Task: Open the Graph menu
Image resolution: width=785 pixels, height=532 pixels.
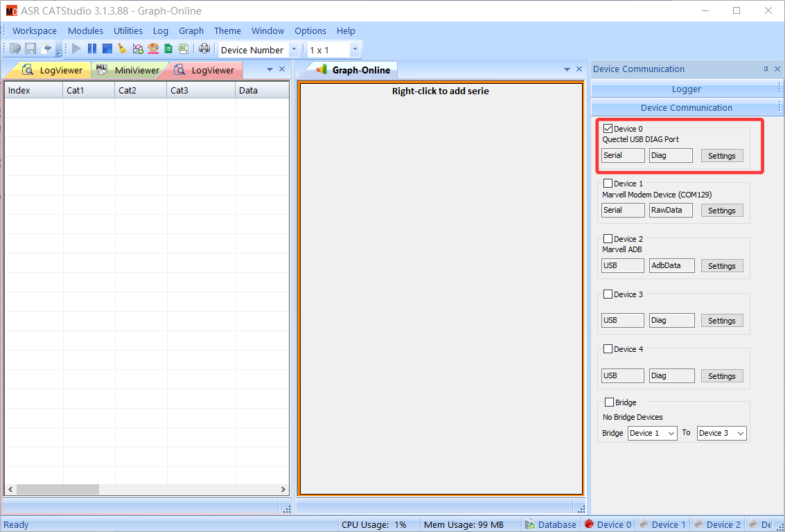Action: [x=191, y=30]
